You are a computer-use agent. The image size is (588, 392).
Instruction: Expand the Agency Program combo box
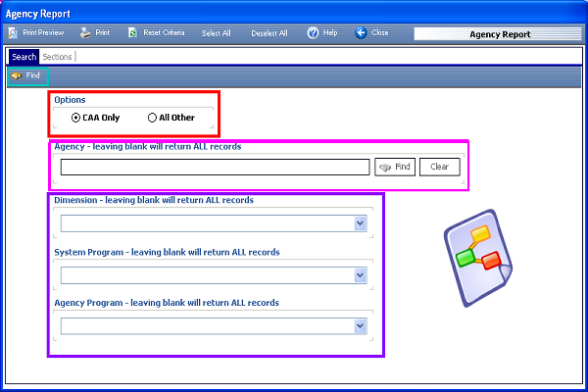click(360, 326)
